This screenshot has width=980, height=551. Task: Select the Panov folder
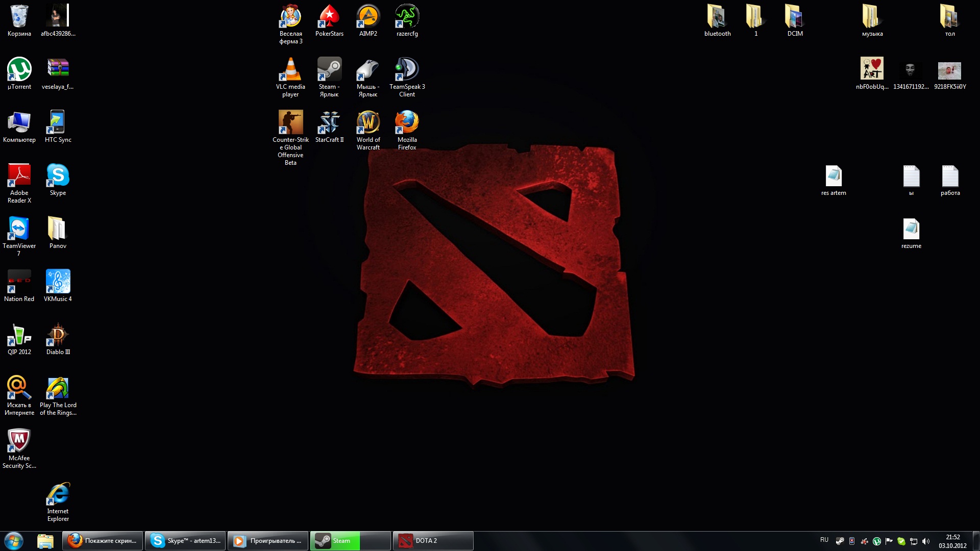(x=58, y=233)
